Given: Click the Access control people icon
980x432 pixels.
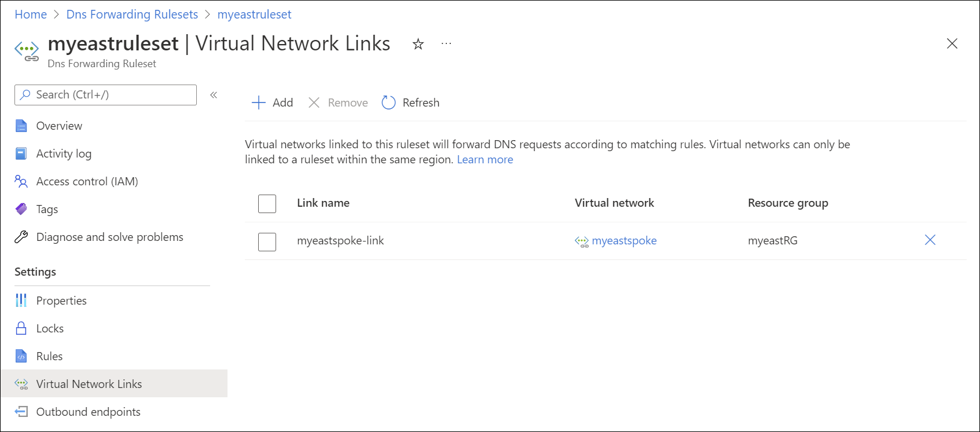Looking at the screenshot, I should point(21,181).
